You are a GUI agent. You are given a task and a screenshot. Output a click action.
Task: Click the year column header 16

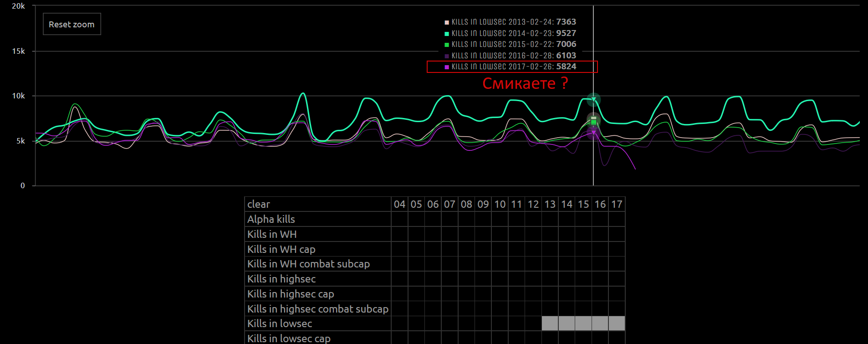pyautogui.click(x=600, y=204)
